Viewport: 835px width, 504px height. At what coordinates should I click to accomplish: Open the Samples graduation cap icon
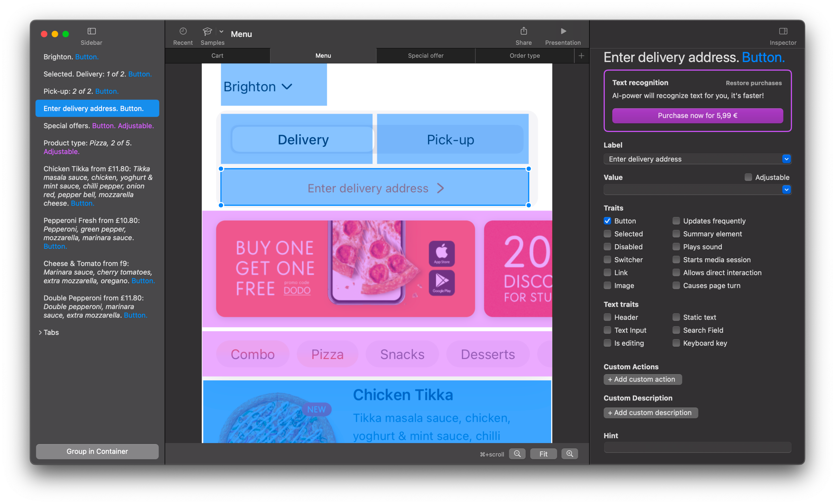(x=207, y=31)
